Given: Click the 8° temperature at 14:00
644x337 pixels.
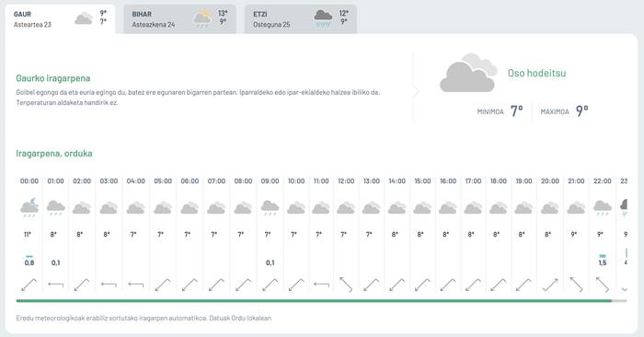Looking at the screenshot, I should click(395, 234).
